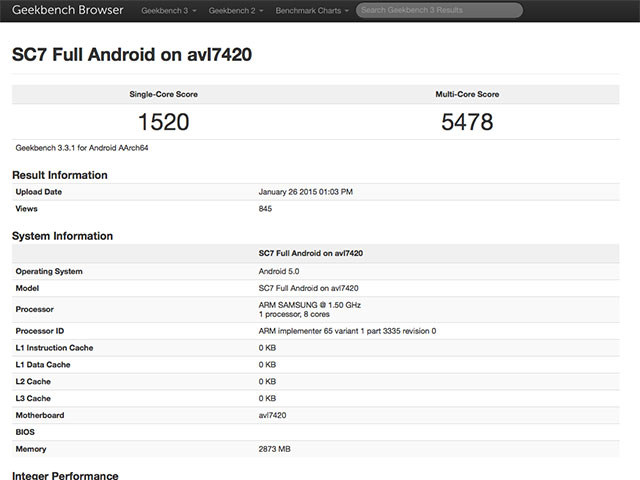The image size is (640, 480).
Task: Select the Memory row label
Action: tap(31, 449)
